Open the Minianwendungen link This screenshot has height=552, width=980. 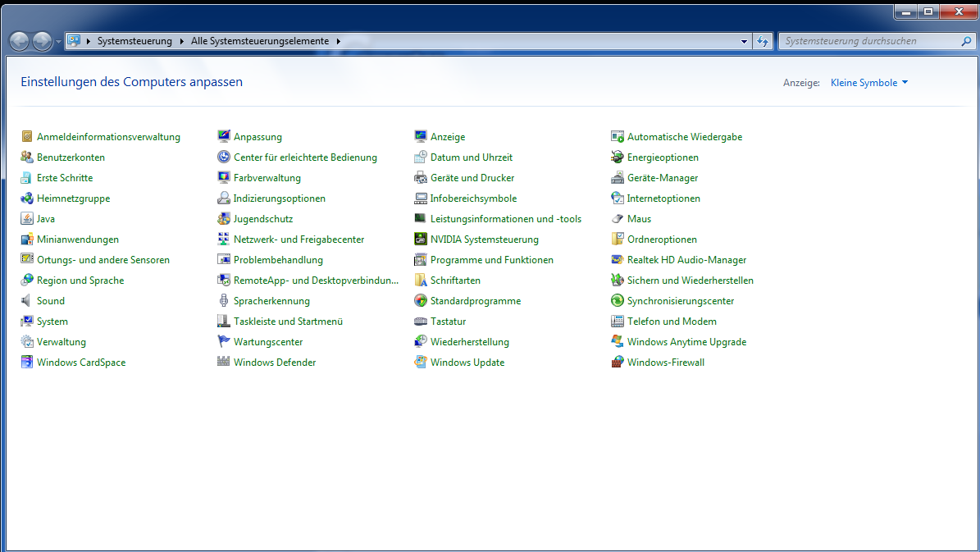pyautogui.click(x=78, y=239)
